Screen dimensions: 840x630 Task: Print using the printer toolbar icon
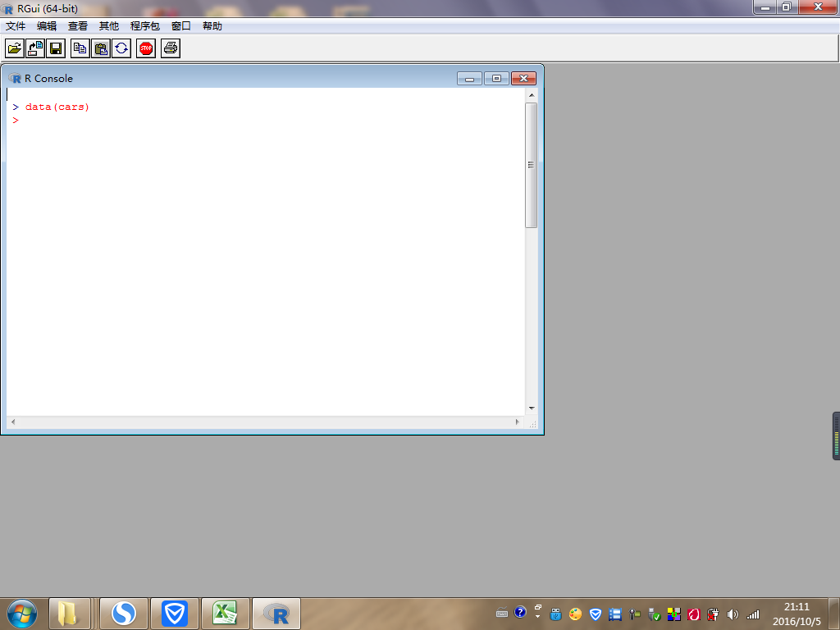tap(171, 48)
